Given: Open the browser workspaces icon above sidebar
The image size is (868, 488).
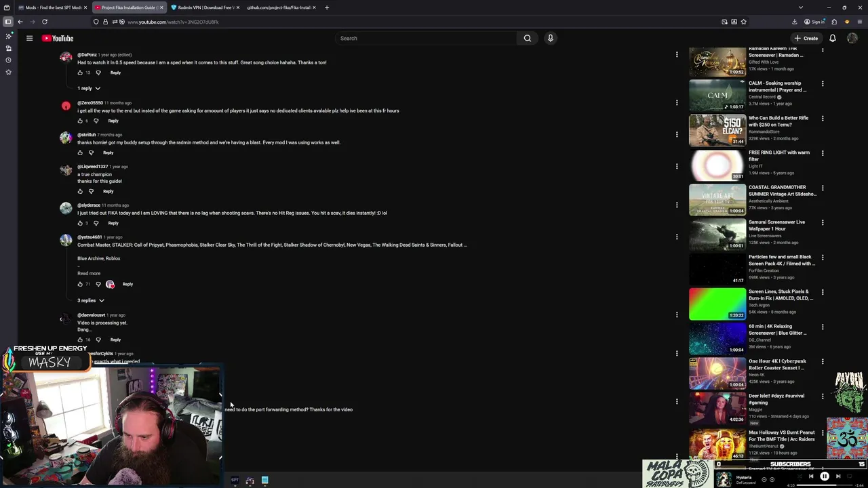Looking at the screenshot, I should click(7, 7).
